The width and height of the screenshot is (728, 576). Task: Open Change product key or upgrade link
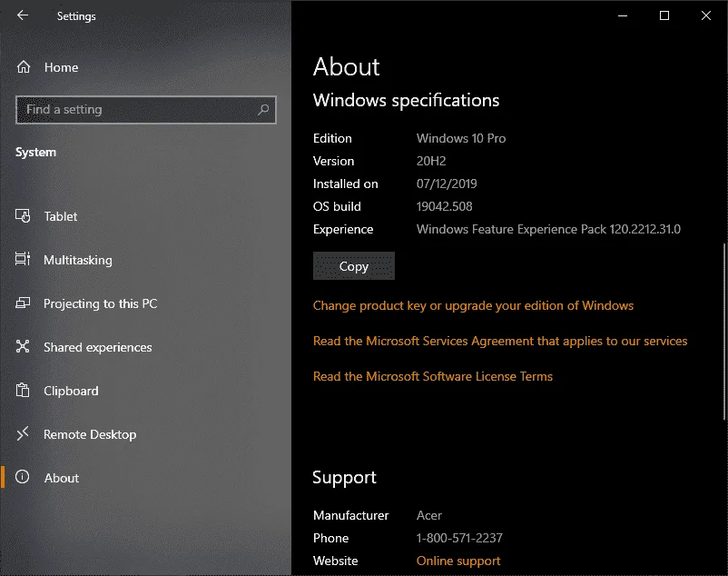point(473,305)
